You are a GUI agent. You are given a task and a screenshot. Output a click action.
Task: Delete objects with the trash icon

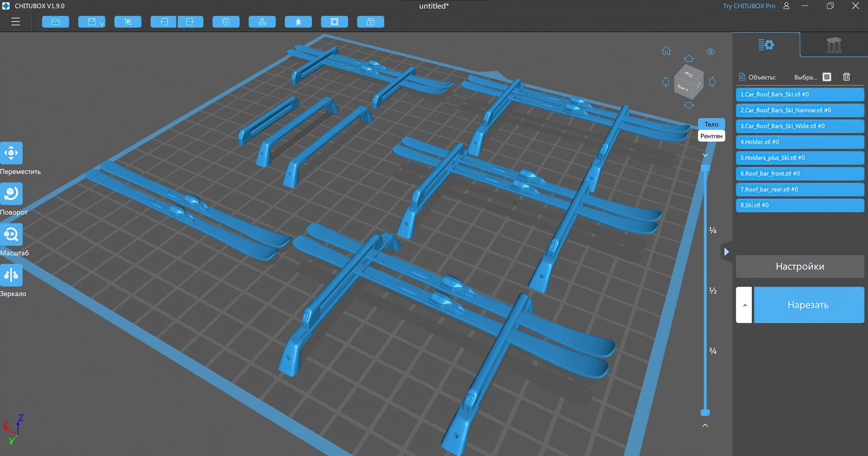point(847,77)
